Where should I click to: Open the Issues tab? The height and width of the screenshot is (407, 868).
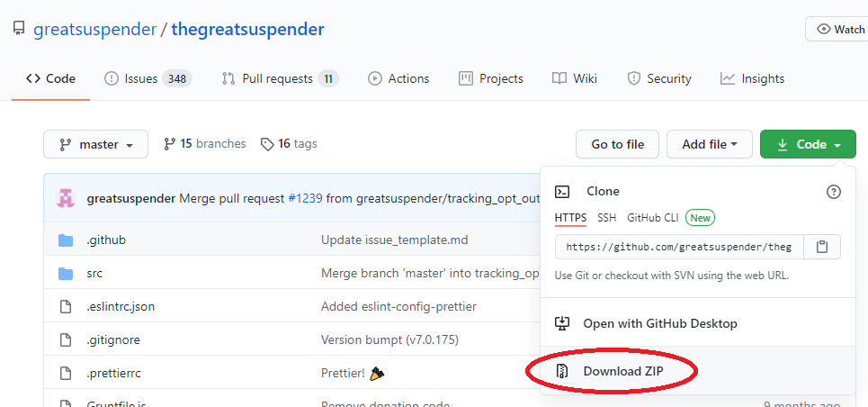click(x=148, y=78)
